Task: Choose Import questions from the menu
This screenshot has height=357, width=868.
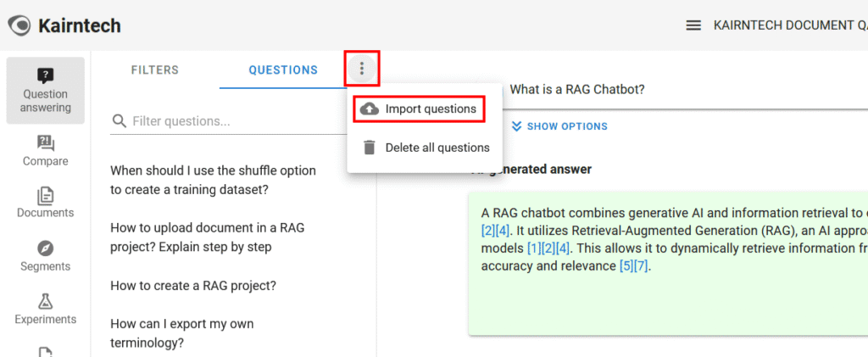Action: [x=430, y=109]
